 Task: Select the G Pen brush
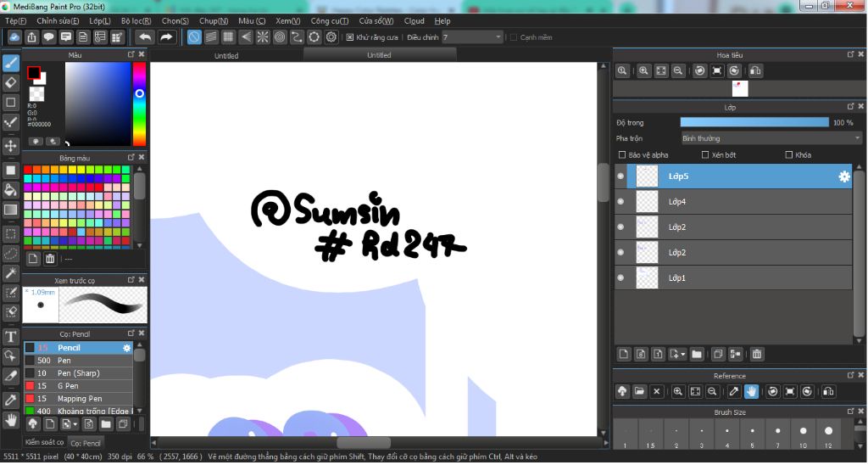point(78,386)
